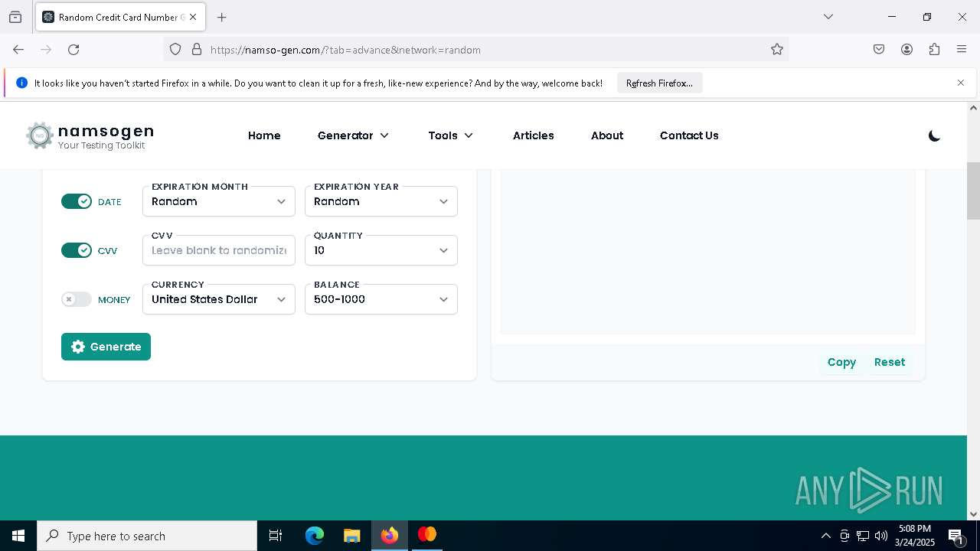Open the red-orange circles taskbar app
The width and height of the screenshot is (980, 551).
click(x=426, y=535)
